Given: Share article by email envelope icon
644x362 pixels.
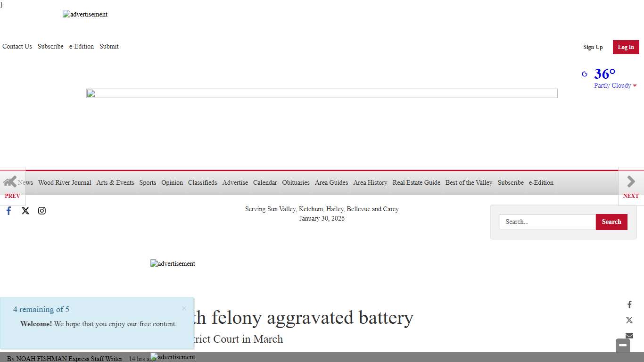Looking at the screenshot, I should [629, 335].
